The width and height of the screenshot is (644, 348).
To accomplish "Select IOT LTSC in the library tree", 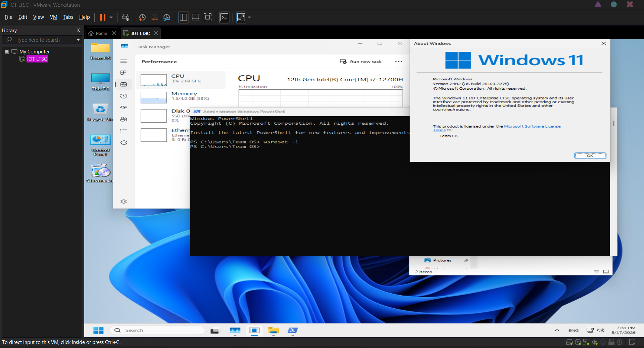I will 37,59.
